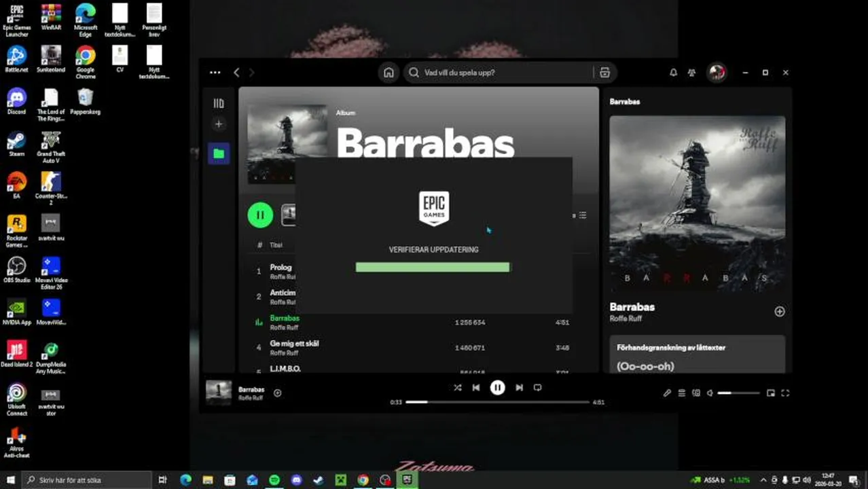Go back with Spotify's back arrow

(236, 73)
